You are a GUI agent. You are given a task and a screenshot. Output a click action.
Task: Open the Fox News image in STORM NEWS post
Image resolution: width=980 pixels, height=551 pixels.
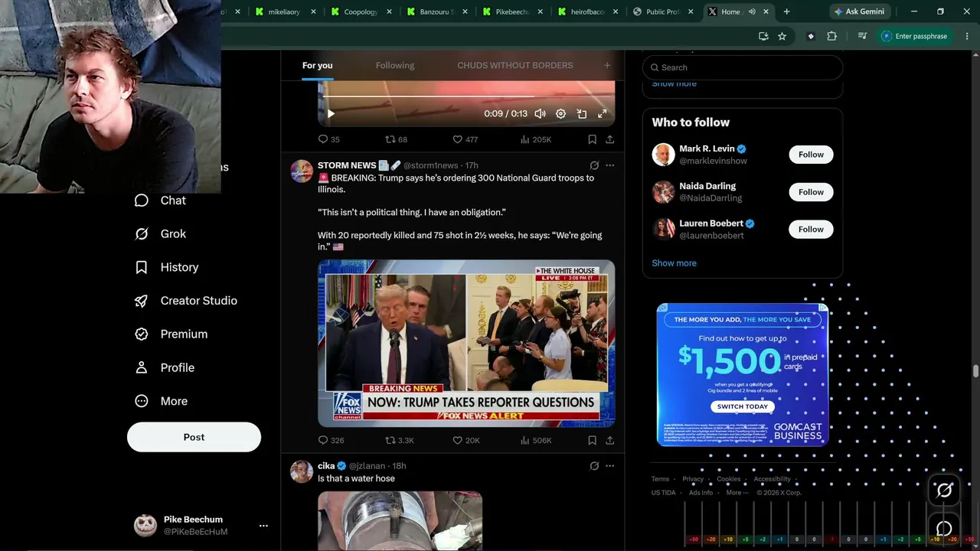(x=466, y=343)
